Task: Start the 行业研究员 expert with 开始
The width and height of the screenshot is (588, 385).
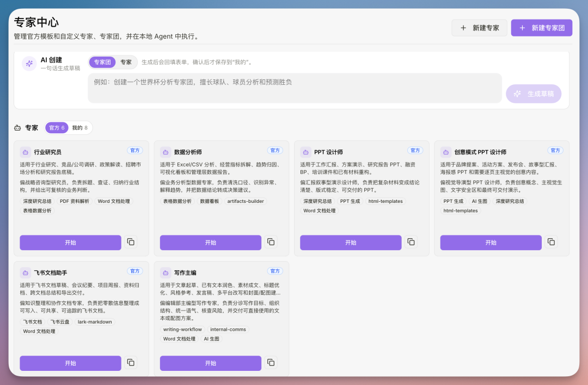Action: pos(70,243)
